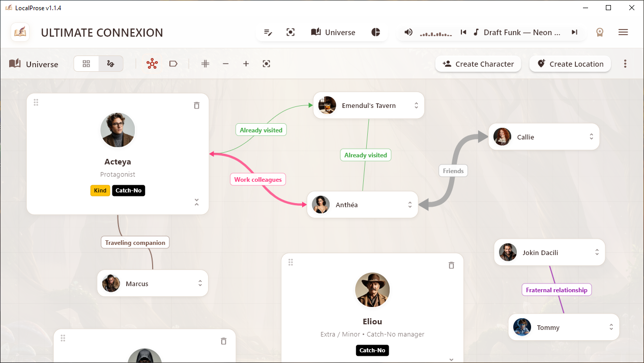
Task: Click the Catch-No tag on Eliou
Action: [x=372, y=350]
